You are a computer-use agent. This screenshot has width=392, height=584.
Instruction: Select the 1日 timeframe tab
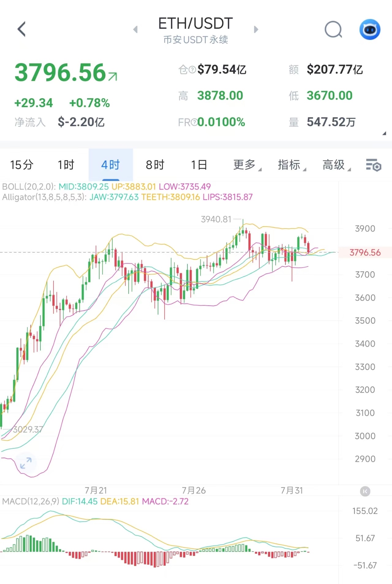(x=199, y=165)
